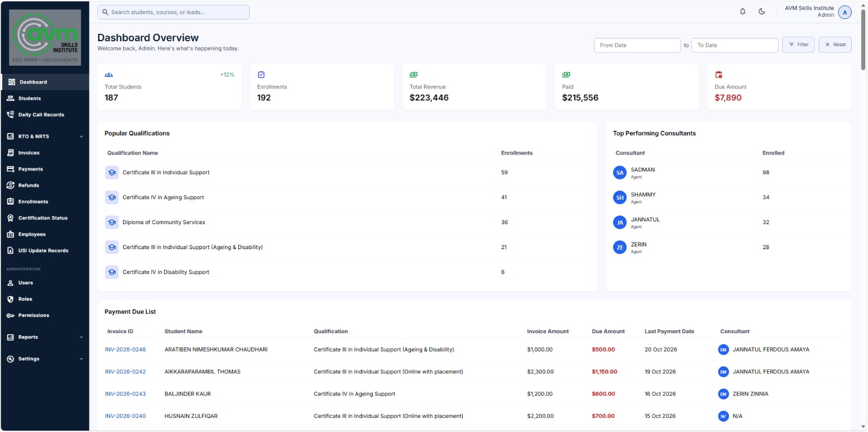Open the To Date picker
The width and height of the screenshot is (868, 432).
point(735,45)
